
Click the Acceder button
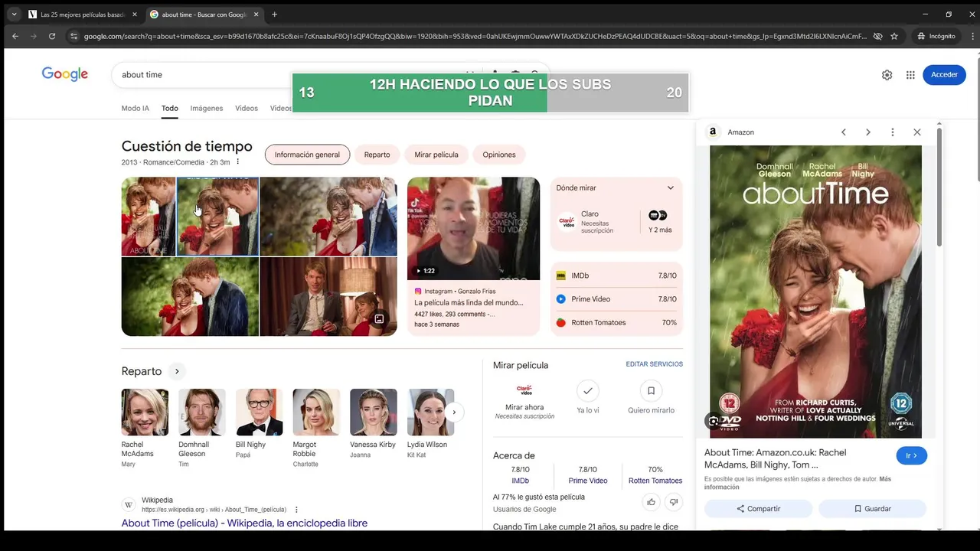click(944, 75)
